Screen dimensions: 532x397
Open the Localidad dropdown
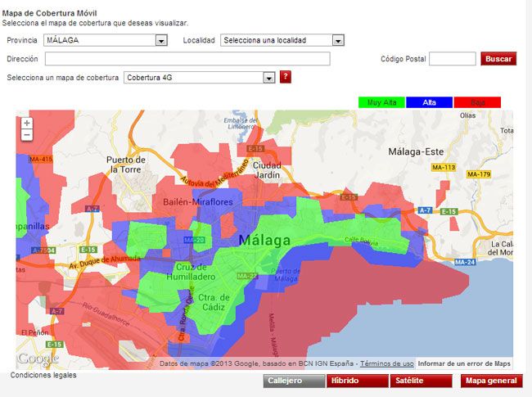282,40
